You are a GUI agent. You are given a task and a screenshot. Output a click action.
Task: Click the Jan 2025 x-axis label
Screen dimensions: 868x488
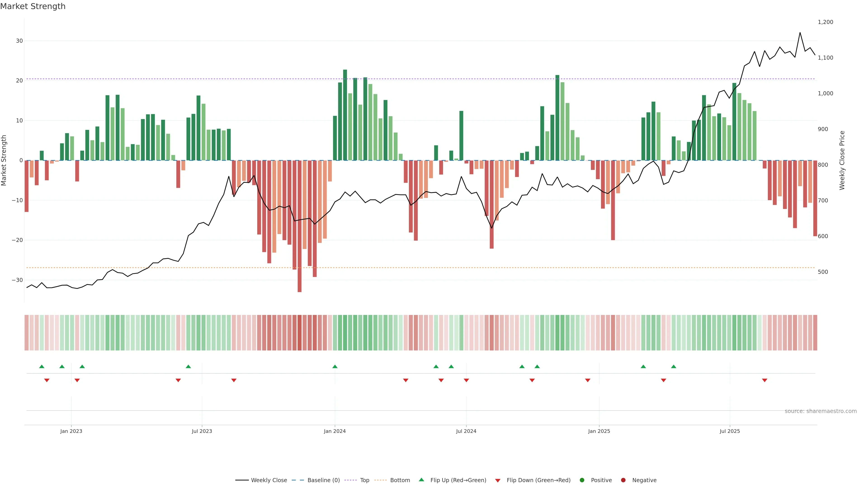click(599, 431)
